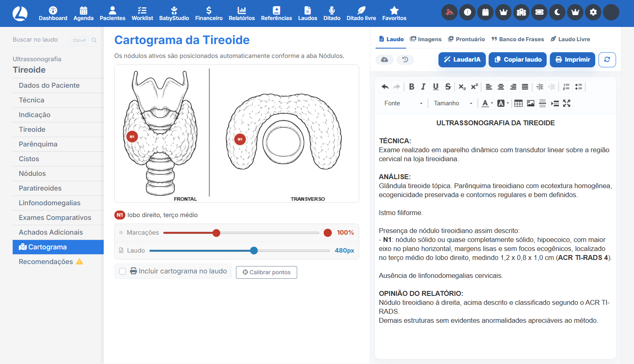
Task: Go to Recomendações with warning icon
Action: 58,262
